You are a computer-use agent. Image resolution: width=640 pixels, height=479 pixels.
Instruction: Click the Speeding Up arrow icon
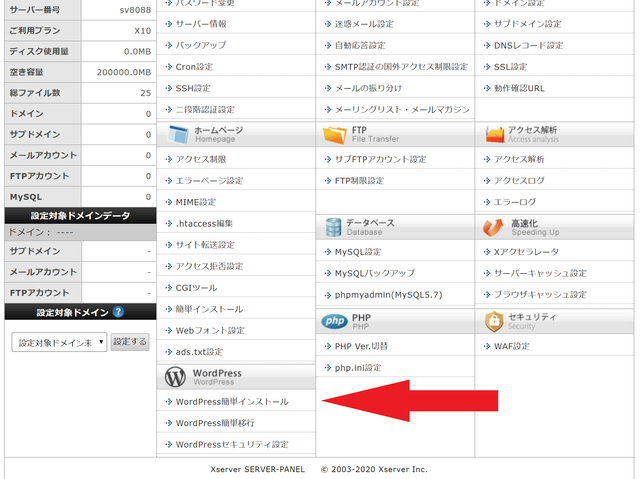pos(493,228)
